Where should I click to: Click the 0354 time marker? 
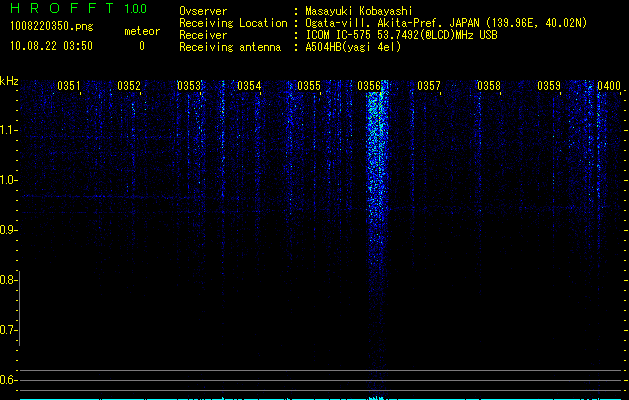(x=249, y=86)
